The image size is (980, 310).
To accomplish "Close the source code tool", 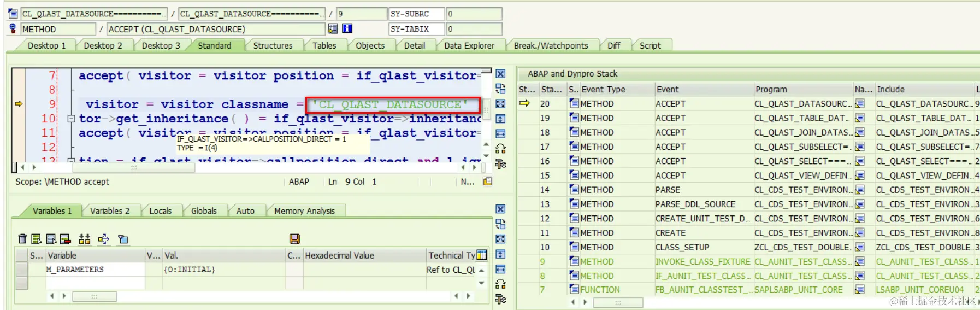I will coord(500,74).
